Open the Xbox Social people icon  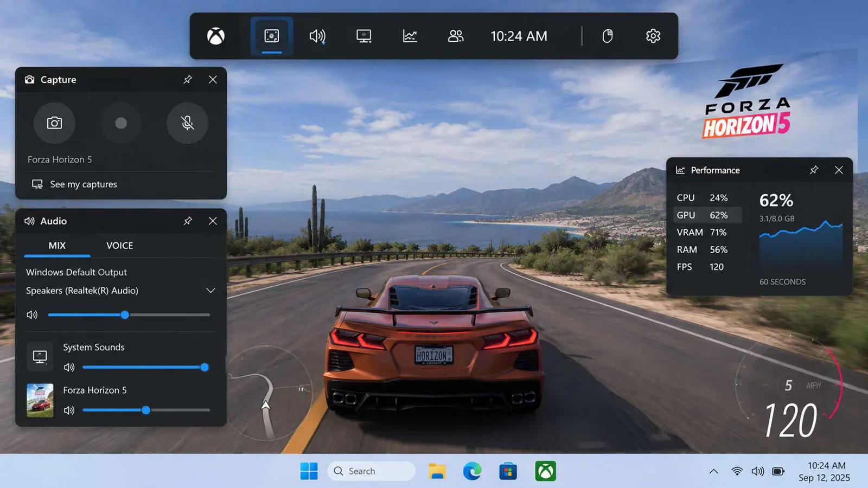coord(456,36)
